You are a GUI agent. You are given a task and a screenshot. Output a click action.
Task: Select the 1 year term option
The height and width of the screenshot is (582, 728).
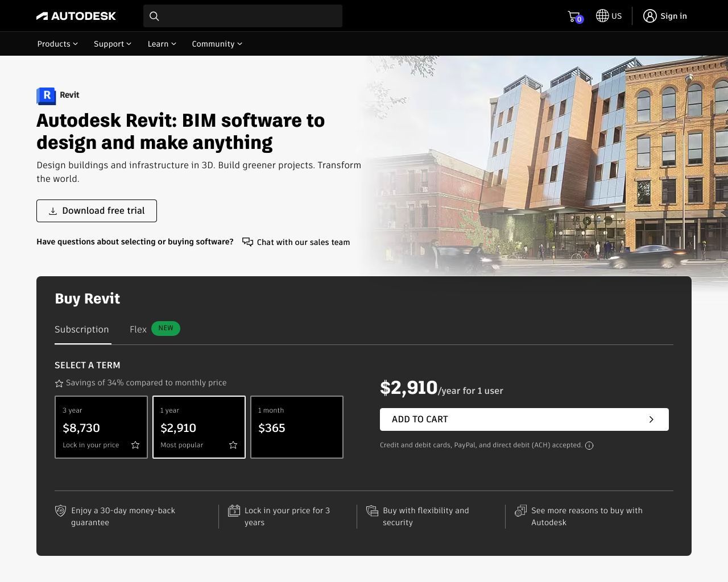[199, 427]
